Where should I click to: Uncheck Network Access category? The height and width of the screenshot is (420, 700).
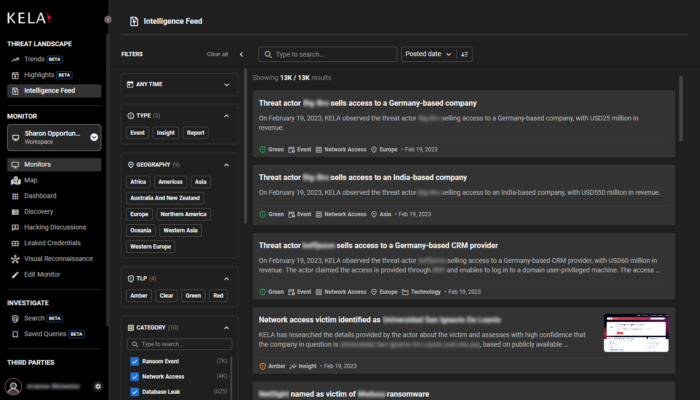point(134,377)
